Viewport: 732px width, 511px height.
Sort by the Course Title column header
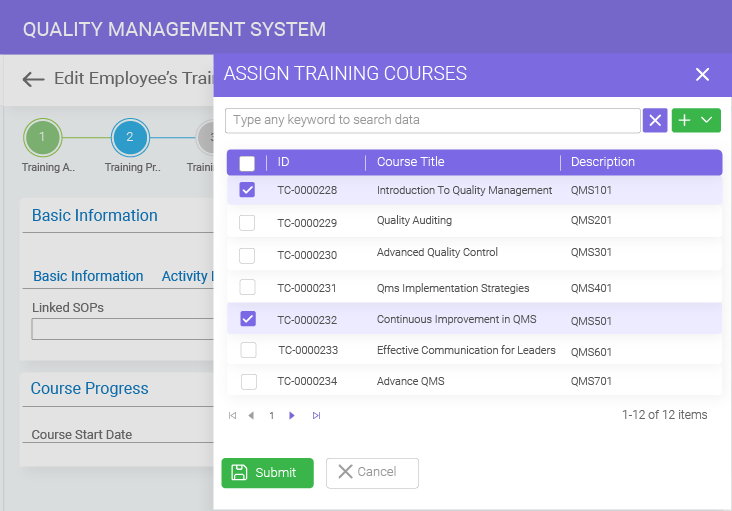tap(410, 162)
